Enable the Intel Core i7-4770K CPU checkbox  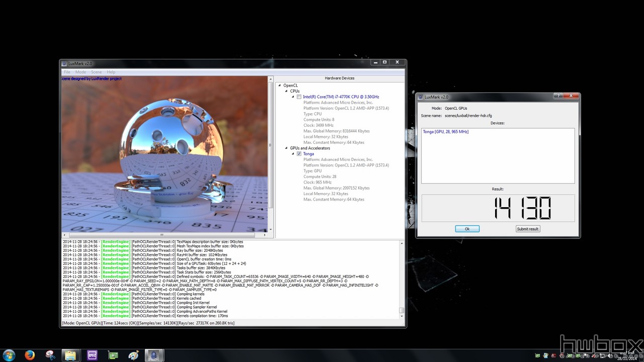pyautogui.click(x=299, y=97)
